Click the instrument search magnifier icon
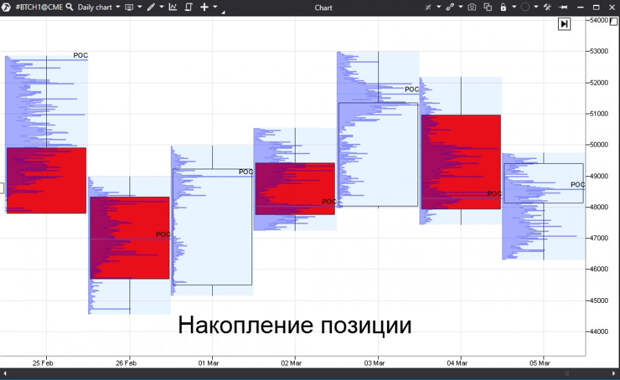Image resolution: width=620 pixels, height=380 pixels. click(70, 7)
